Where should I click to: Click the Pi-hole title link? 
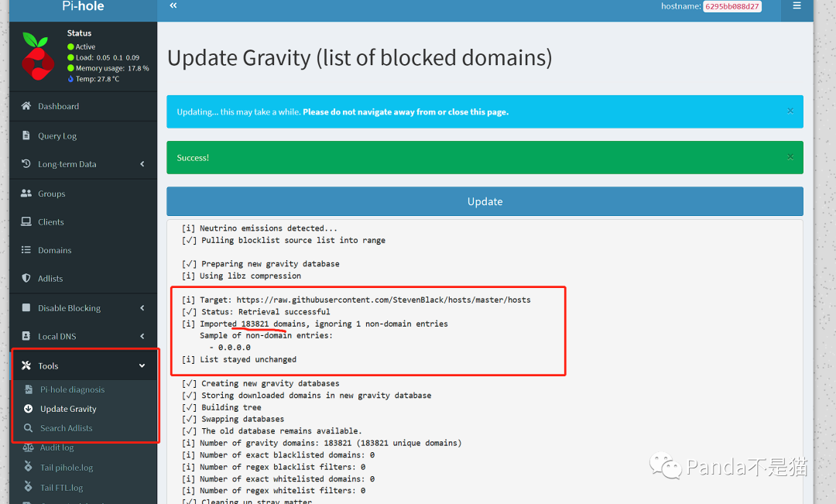[x=83, y=6]
